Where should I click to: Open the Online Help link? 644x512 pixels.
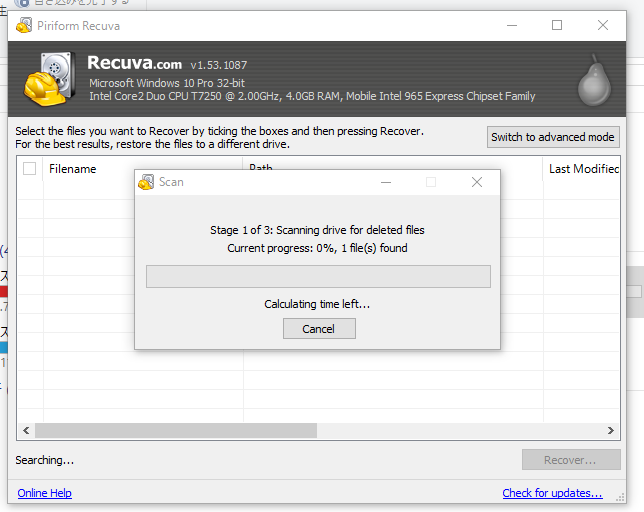tap(44, 493)
